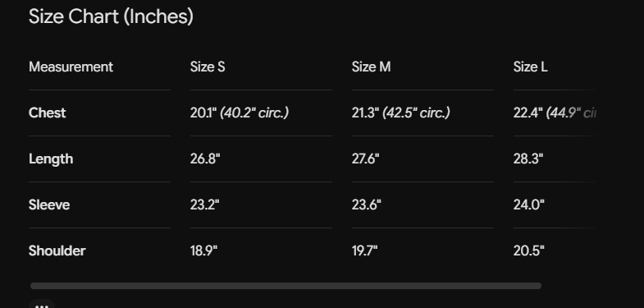Select the Size L column header
Image resolution: width=644 pixels, height=308 pixels.
[530, 67]
